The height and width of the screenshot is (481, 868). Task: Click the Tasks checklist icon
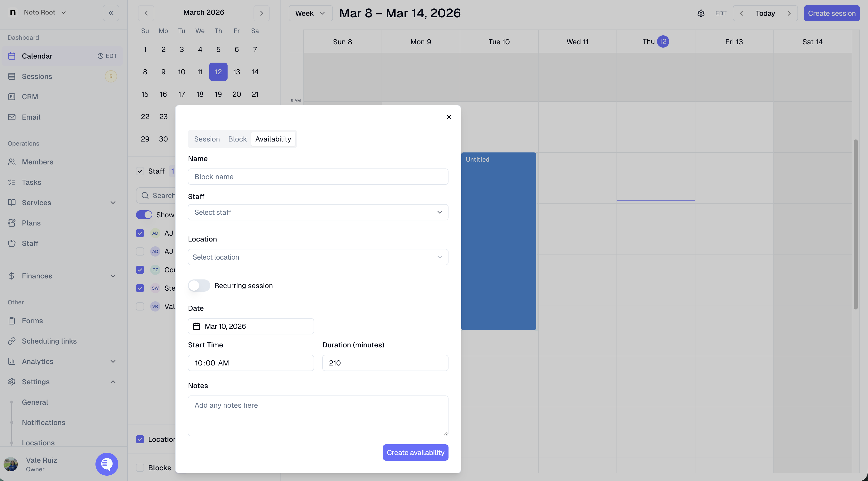coord(12,182)
